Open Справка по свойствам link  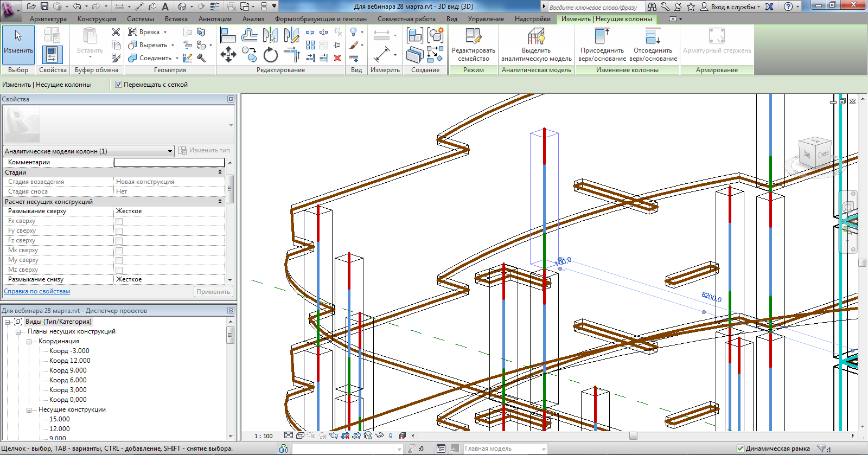click(x=37, y=292)
